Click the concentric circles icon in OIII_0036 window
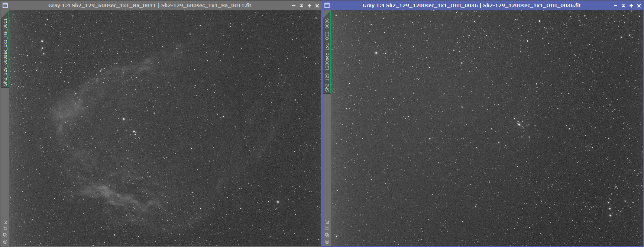The width and height of the screenshot is (644, 247). click(327, 242)
